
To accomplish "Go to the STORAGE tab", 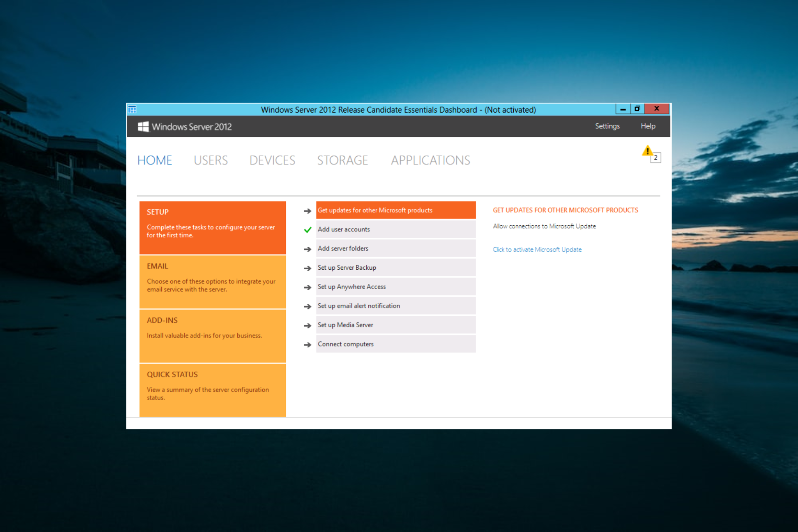I will tap(342, 160).
